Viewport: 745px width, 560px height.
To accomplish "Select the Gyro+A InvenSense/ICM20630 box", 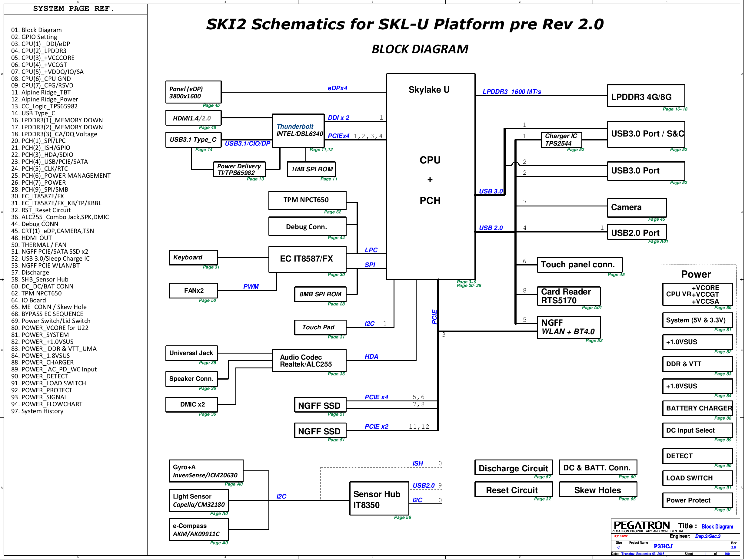I will pyautogui.click(x=206, y=471).
